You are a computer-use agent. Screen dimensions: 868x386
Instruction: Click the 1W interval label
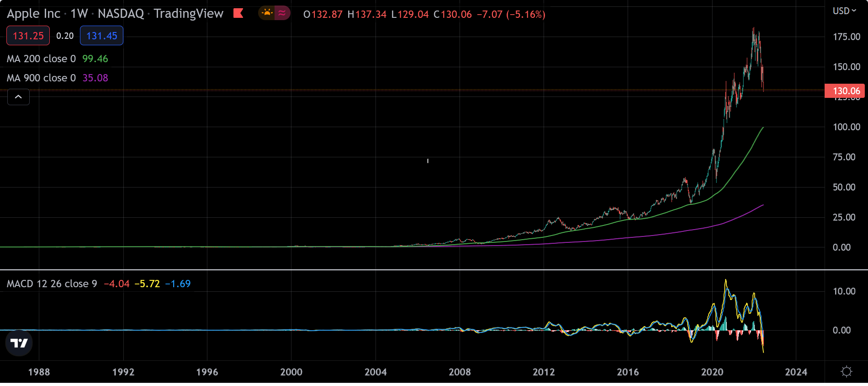tap(79, 14)
